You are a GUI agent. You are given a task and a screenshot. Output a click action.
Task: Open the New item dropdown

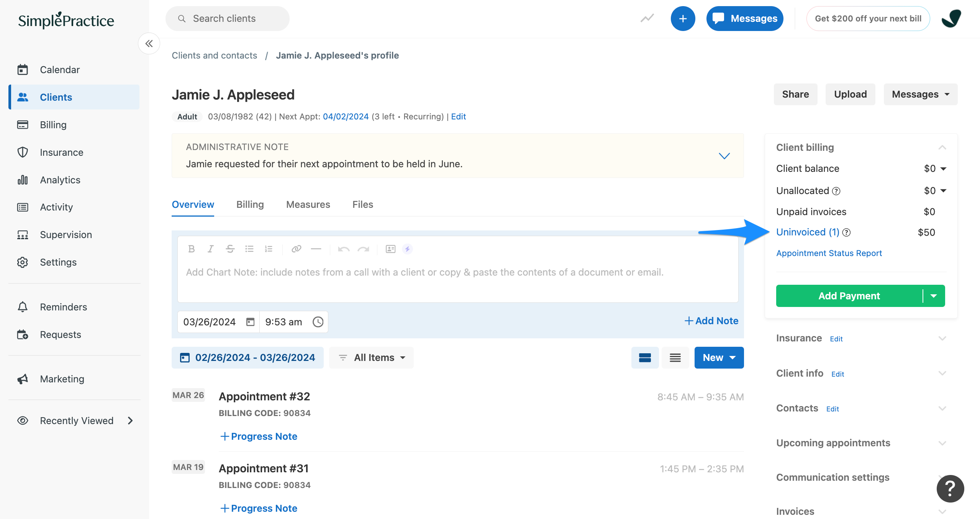(719, 358)
